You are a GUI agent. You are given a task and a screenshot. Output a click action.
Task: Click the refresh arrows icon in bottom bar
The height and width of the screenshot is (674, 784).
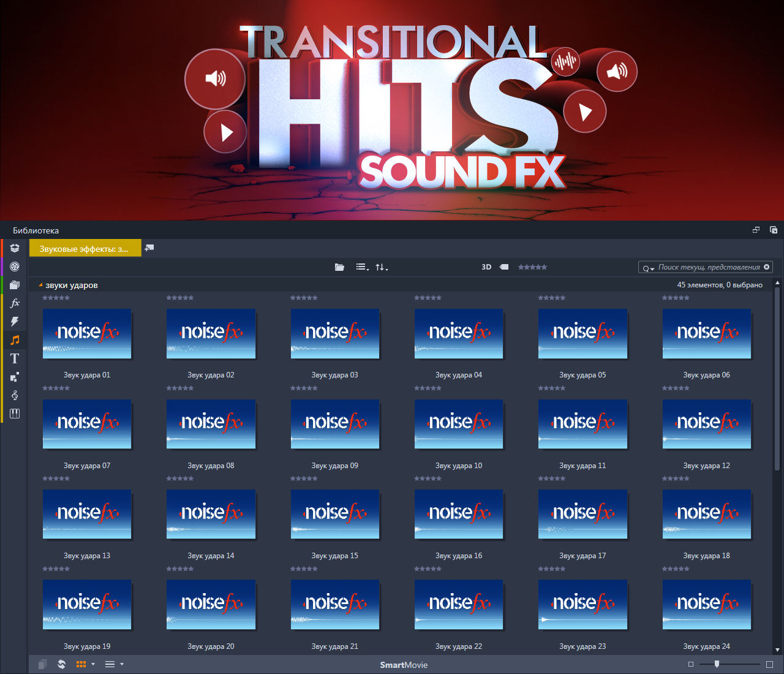pyautogui.click(x=61, y=664)
